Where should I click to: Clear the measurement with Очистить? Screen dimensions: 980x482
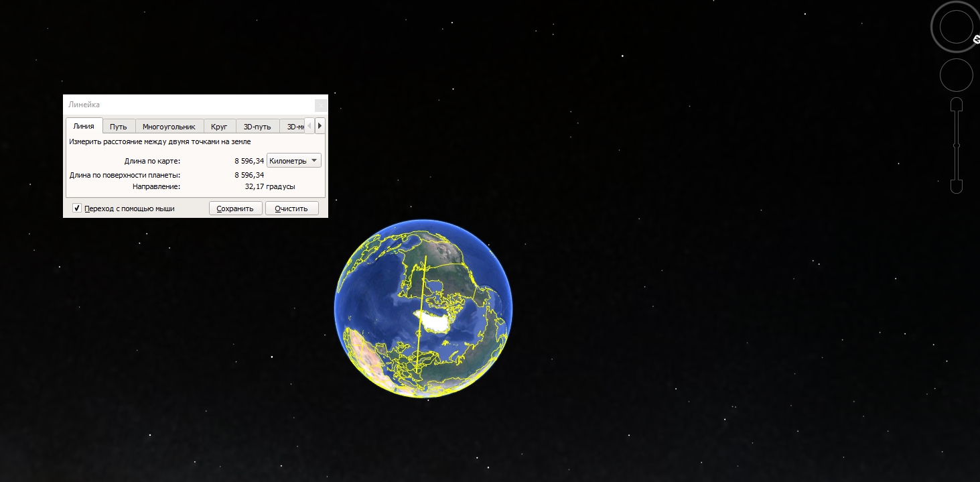292,208
